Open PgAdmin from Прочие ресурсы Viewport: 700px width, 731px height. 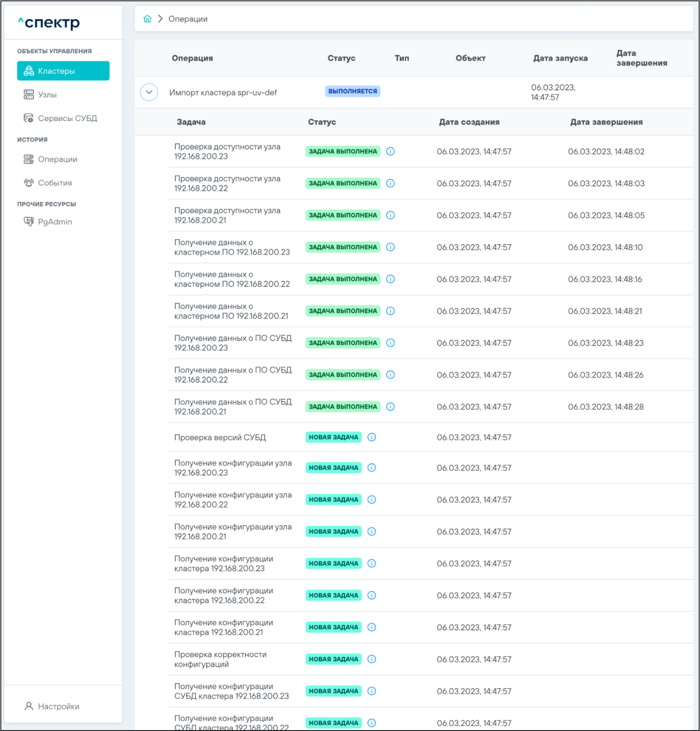[54, 222]
